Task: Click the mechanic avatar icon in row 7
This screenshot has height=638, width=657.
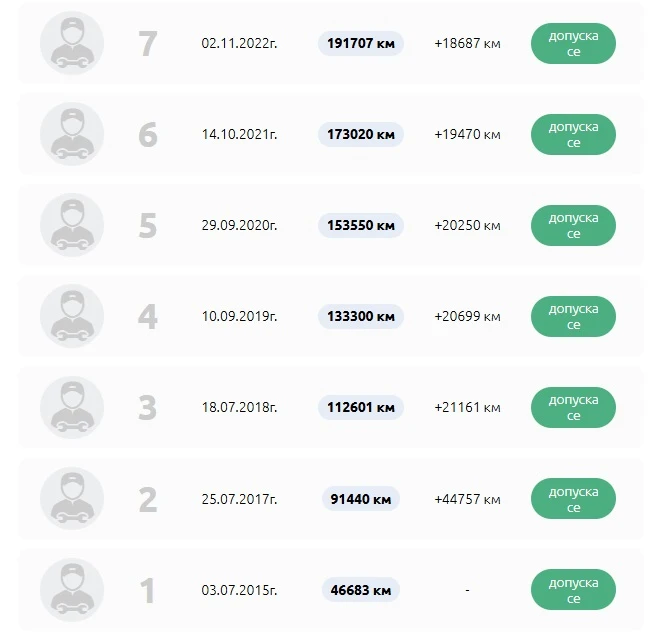Action: [x=72, y=44]
